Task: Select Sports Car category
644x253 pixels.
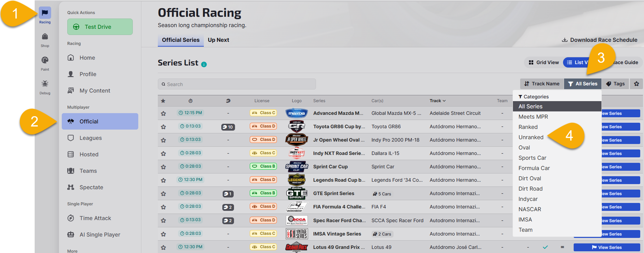Action: [557, 158]
